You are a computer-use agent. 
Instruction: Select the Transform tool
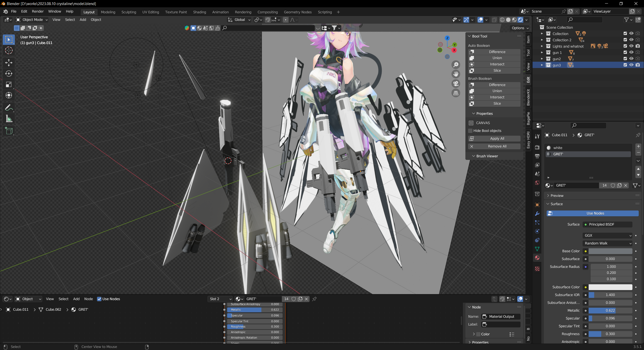click(9, 95)
